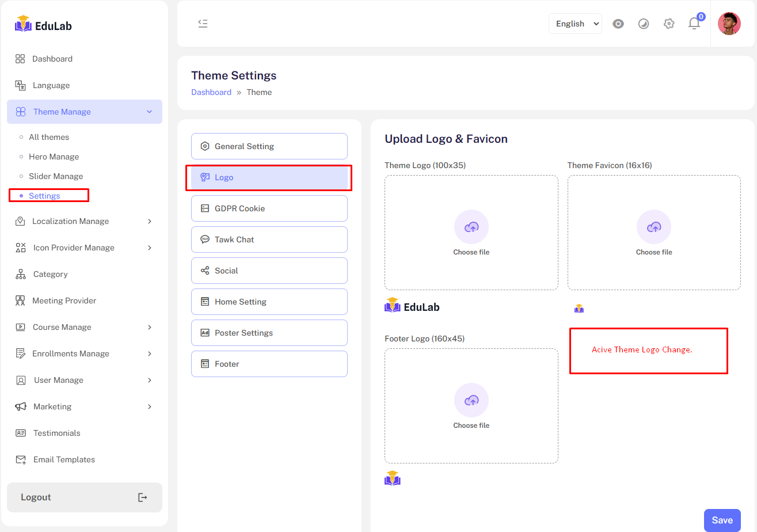This screenshot has width=757, height=532.
Task: Click the user profile avatar
Action: pos(729,24)
